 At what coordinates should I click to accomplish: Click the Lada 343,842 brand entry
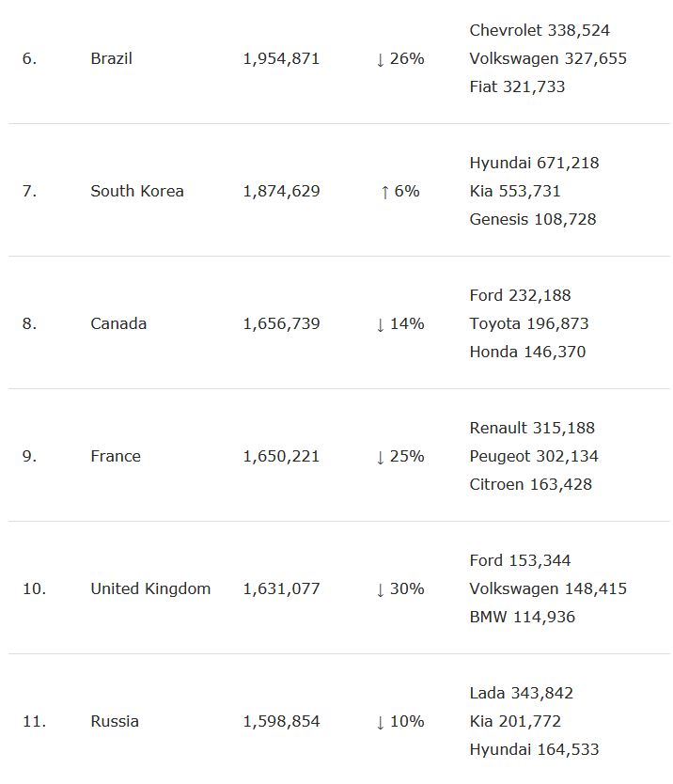click(x=521, y=693)
